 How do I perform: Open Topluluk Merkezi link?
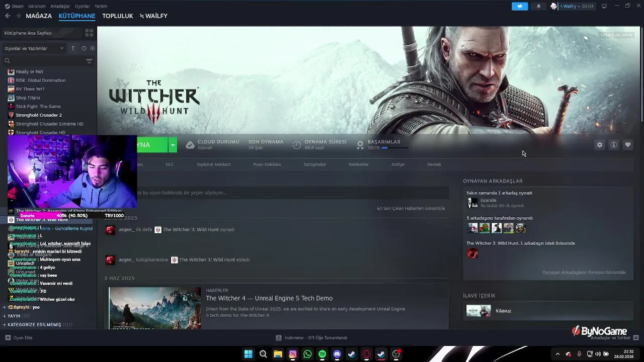pos(213,164)
